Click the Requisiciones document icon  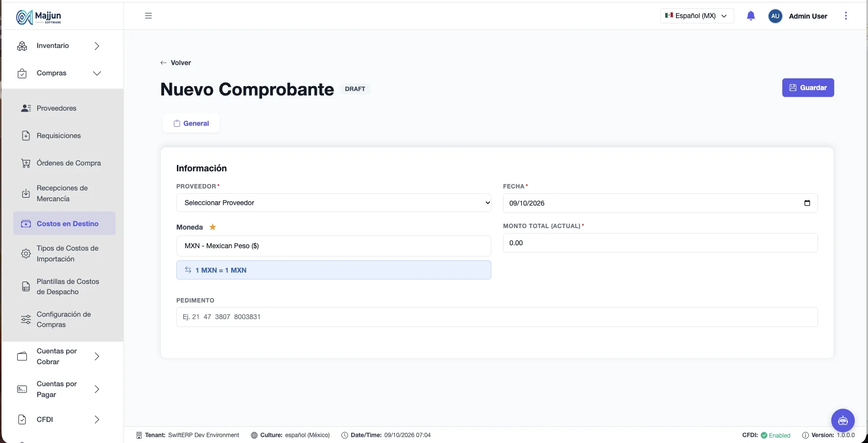coord(26,136)
